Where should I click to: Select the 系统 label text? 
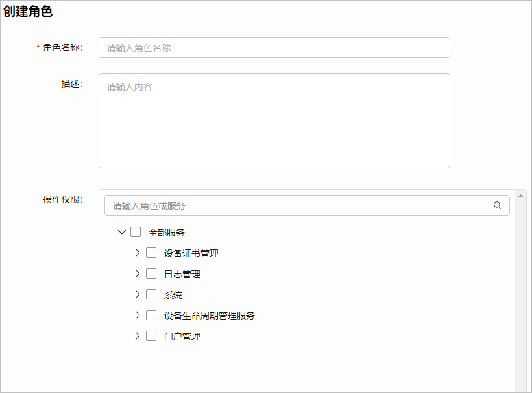[173, 295]
